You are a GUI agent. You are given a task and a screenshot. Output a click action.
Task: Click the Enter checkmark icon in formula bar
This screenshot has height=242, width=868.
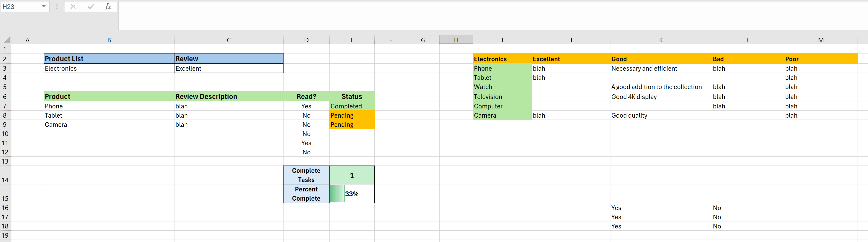[x=91, y=7]
